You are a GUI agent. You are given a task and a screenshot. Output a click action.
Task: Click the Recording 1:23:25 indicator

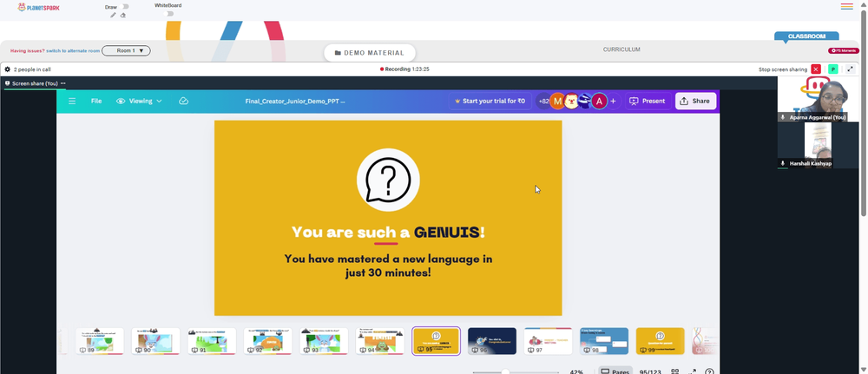pyautogui.click(x=404, y=69)
